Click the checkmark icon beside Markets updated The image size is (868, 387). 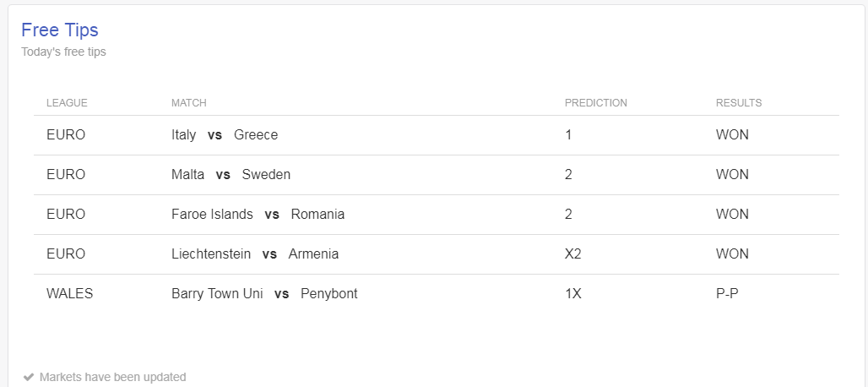point(29,377)
